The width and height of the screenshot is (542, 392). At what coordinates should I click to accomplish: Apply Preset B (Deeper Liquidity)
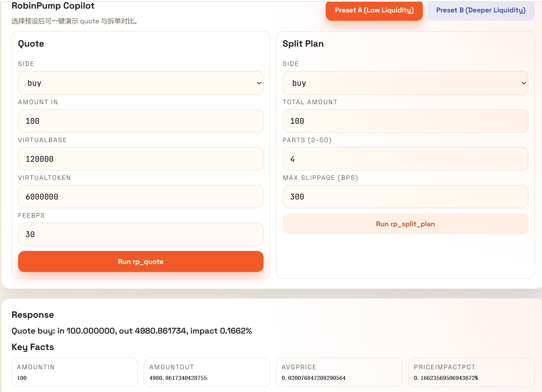tap(481, 11)
